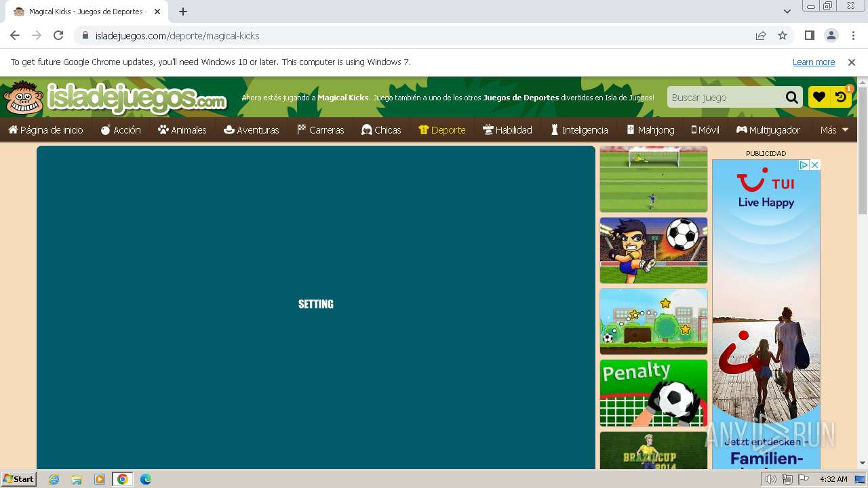Open the Brazil Cup 2014 thumbnail
This screenshot has height=488, width=868.
654,451
